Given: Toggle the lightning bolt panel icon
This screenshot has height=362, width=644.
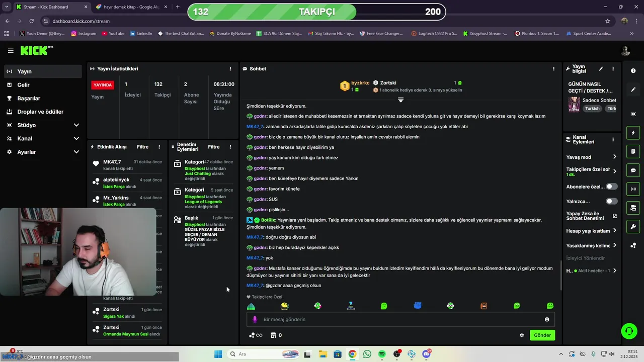Looking at the screenshot, I should (633, 133).
